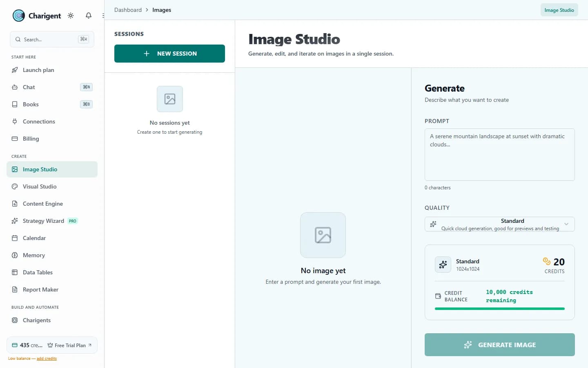Click the Images breadcrumb
This screenshot has height=368, width=588.
pos(162,10)
